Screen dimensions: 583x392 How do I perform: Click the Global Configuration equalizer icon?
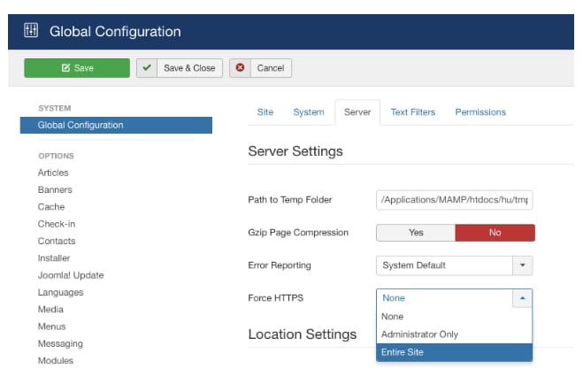click(x=31, y=31)
